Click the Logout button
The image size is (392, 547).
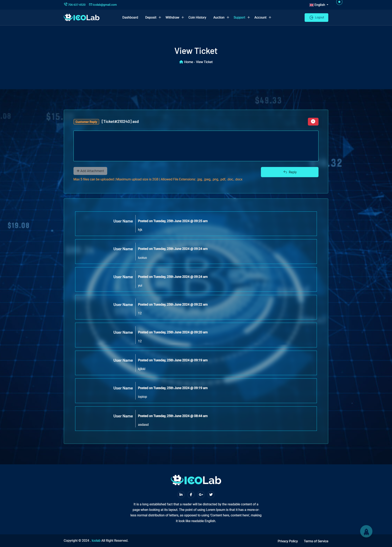(x=316, y=18)
